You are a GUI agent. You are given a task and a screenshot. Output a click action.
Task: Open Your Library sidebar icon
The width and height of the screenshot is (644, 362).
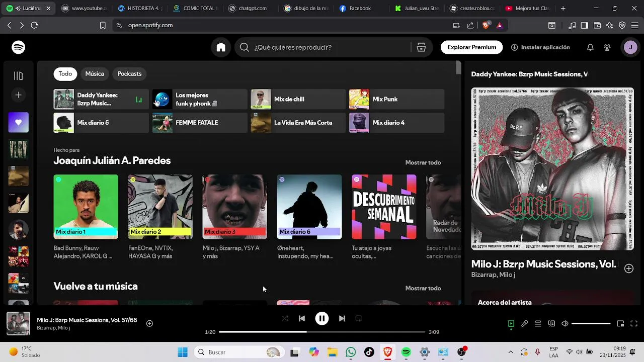19,76
